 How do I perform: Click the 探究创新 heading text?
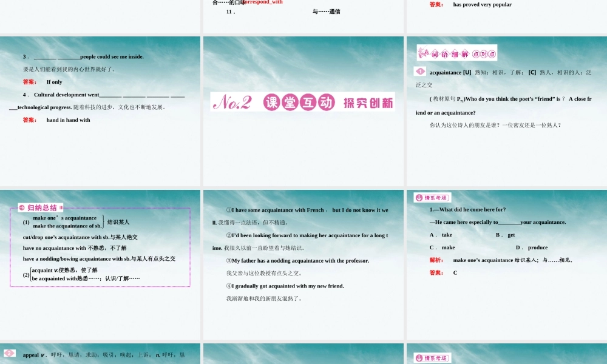point(368,103)
